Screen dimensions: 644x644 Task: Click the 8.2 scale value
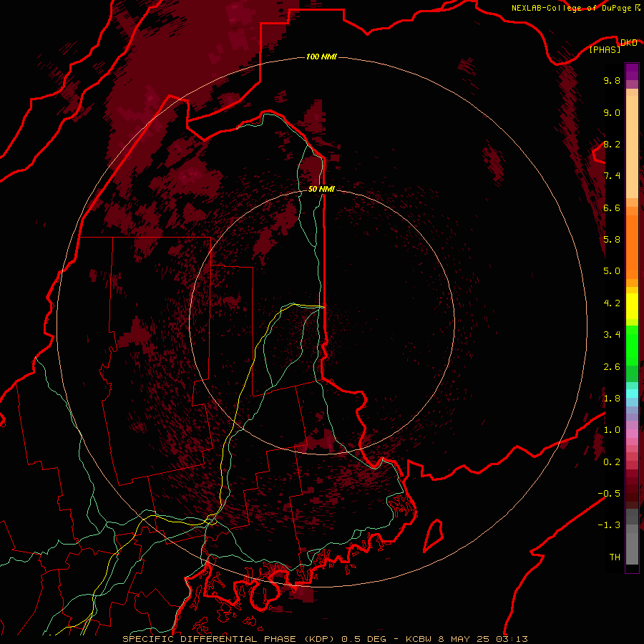[612, 144]
